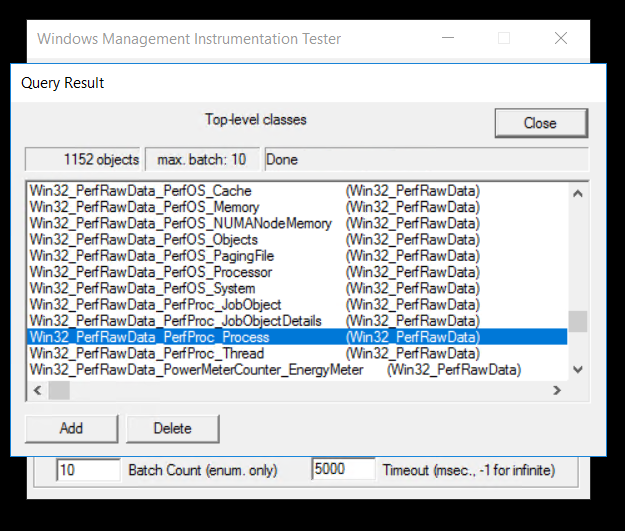Minimize the WMI Tester window
Image resolution: width=625 pixels, height=531 pixels.
click(448, 38)
